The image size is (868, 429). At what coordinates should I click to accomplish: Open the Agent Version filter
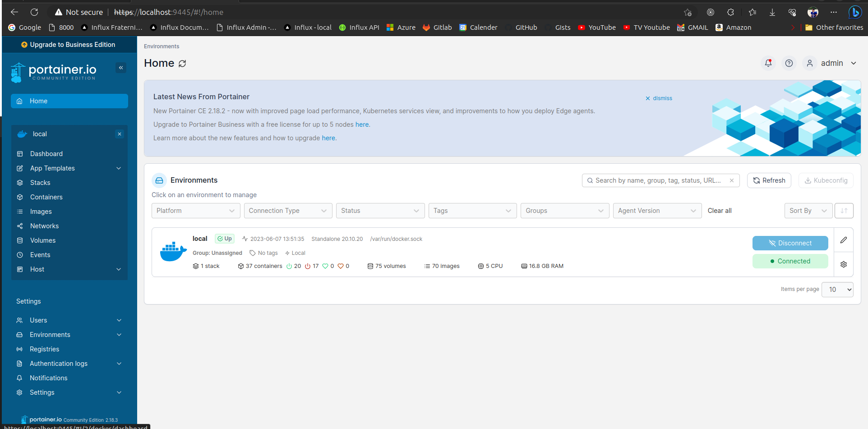point(657,210)
